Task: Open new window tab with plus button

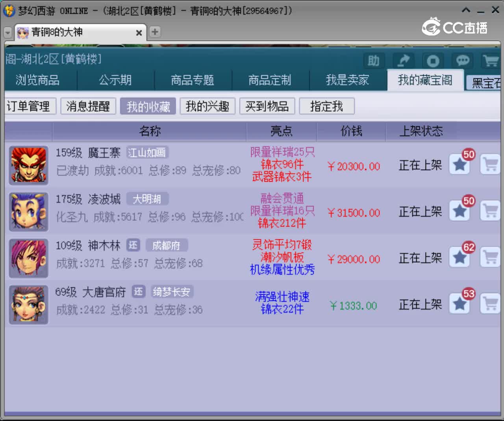Action: click(x=155, y=32)
